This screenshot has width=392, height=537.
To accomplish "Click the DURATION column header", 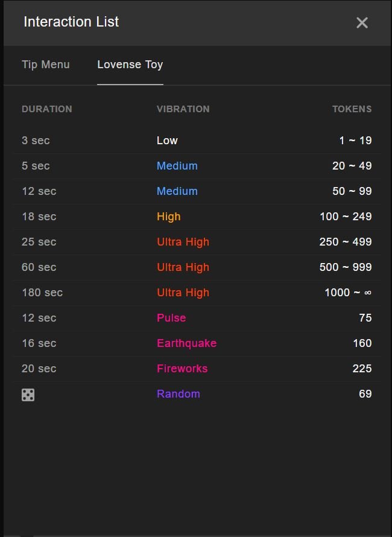I will [x=46, y=109].
